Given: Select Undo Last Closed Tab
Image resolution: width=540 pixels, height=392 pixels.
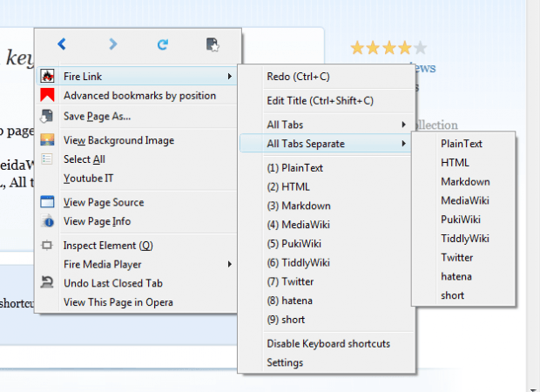Looking at the screenshot, I should 136,283.
